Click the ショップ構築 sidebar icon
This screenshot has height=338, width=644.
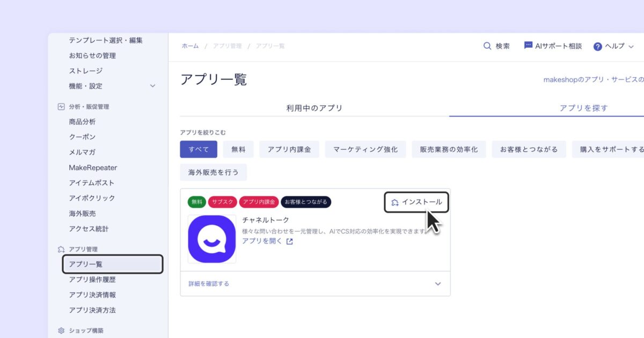[61, 331]
